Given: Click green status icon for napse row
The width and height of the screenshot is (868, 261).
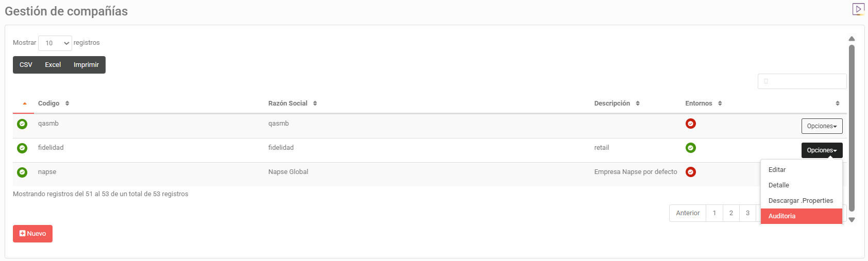Looking at the screenshot, I should (x=22, y=172).
